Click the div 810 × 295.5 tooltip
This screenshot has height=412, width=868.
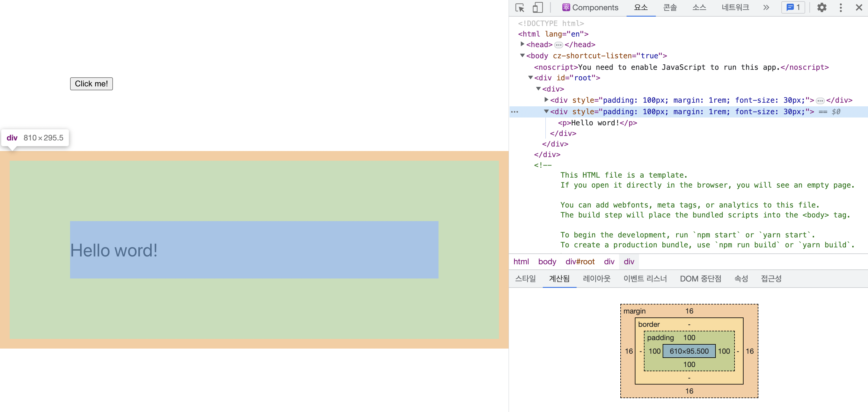(35, 137)
